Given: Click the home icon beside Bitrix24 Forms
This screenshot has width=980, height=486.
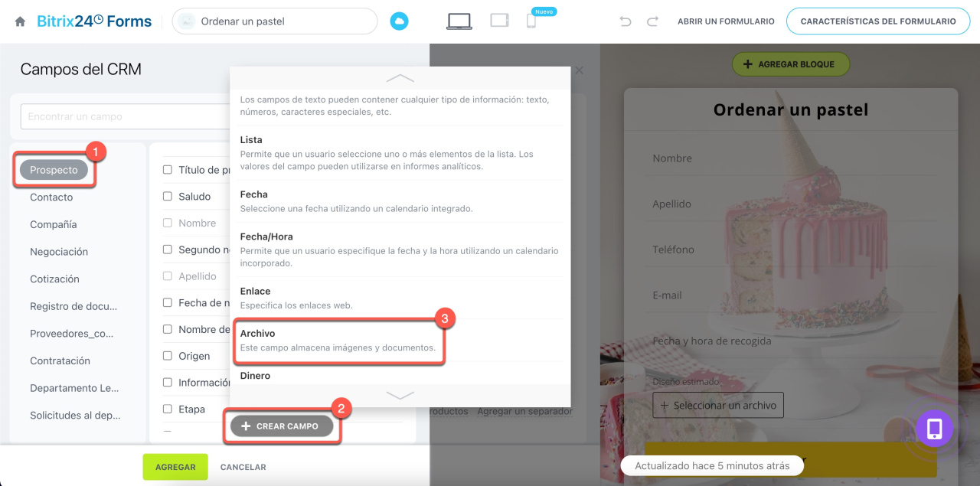Looking at the screenshot, I should [x=20, y=21].
